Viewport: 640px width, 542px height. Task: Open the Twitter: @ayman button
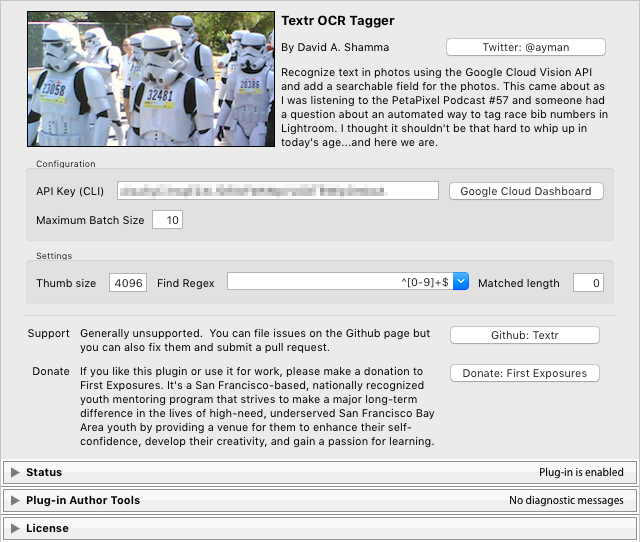click(526, 47)
